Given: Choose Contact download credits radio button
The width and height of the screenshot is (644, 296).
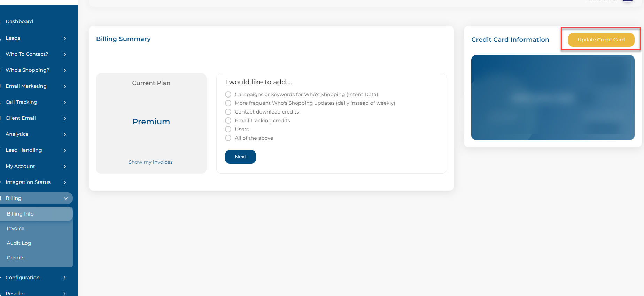Looking at the screenshot, I should [x=228, y=112].
